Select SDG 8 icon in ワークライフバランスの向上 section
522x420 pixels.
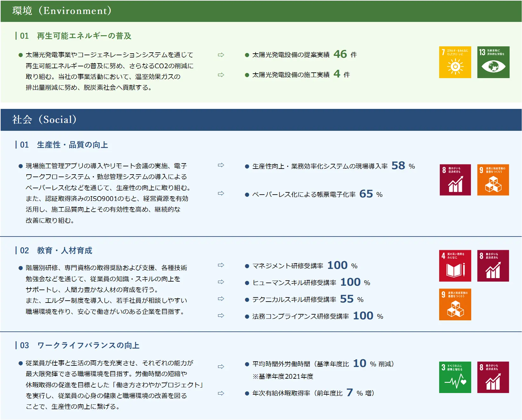(493, 377)
